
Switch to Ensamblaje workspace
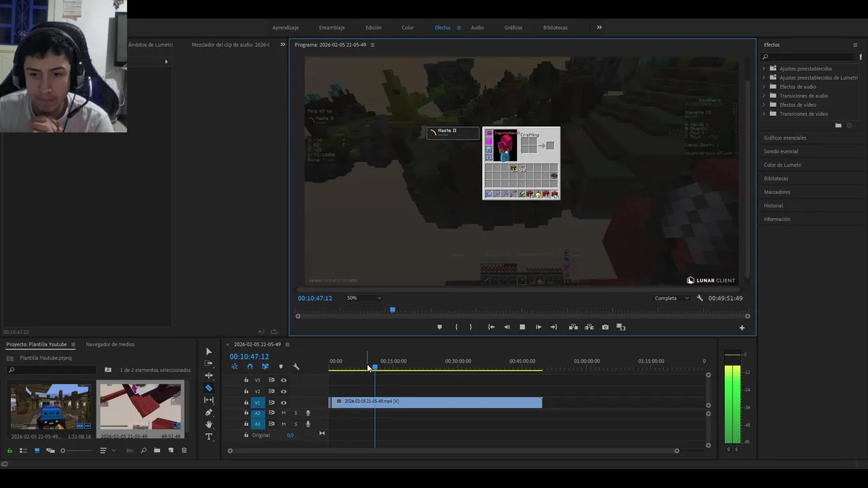click(x=332, y=28)
